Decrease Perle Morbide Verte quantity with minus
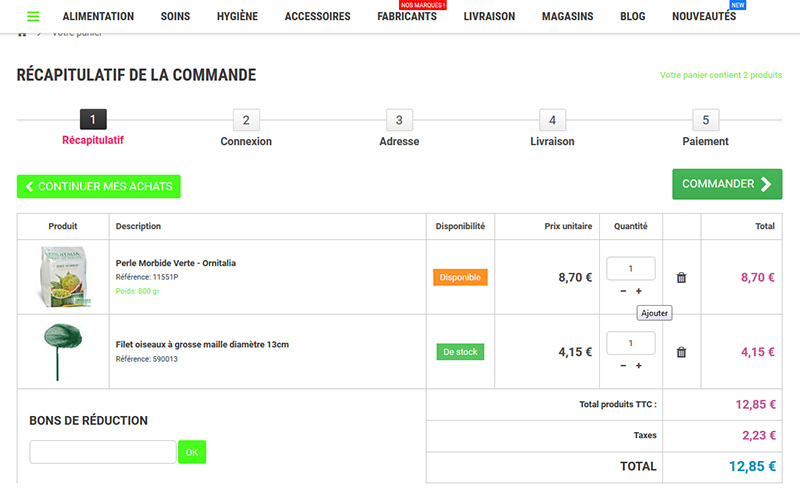Screen dimensions: 800x496 click(623, 291)
